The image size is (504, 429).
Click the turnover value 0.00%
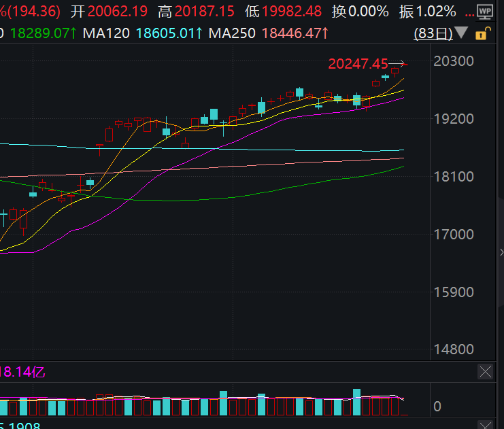point(369,12)
